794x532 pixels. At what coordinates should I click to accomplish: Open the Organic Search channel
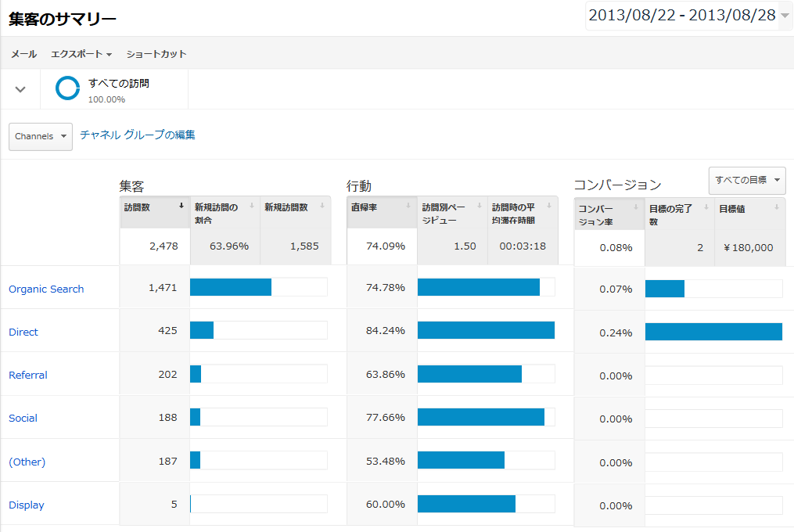tap(46, 289)
